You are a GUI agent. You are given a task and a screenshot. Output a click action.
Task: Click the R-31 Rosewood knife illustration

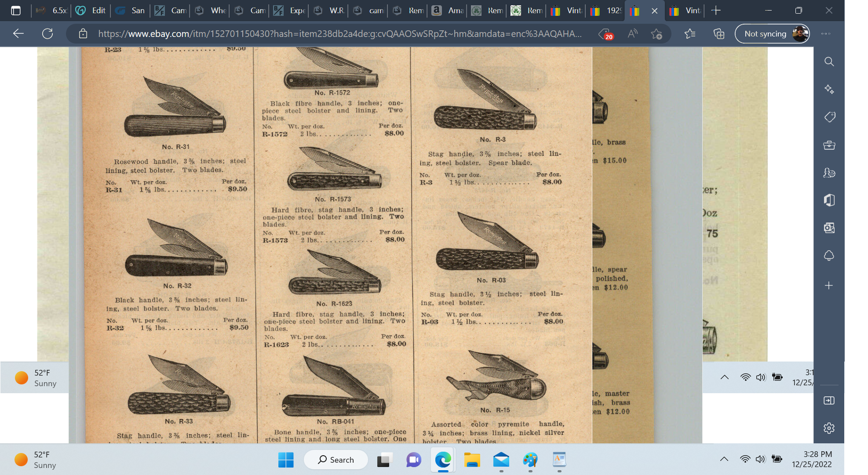pyautogui.click(x=175, y=108)
